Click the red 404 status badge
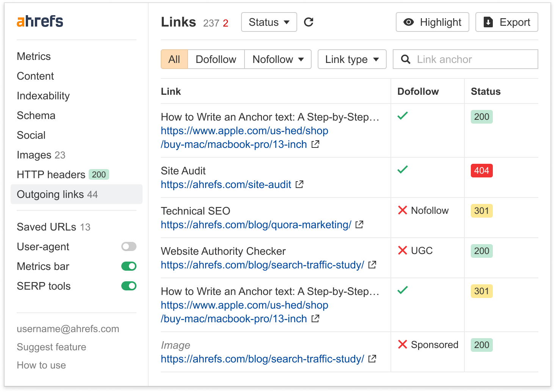Screen dimensions: 555x392 [x=482, y=170]
